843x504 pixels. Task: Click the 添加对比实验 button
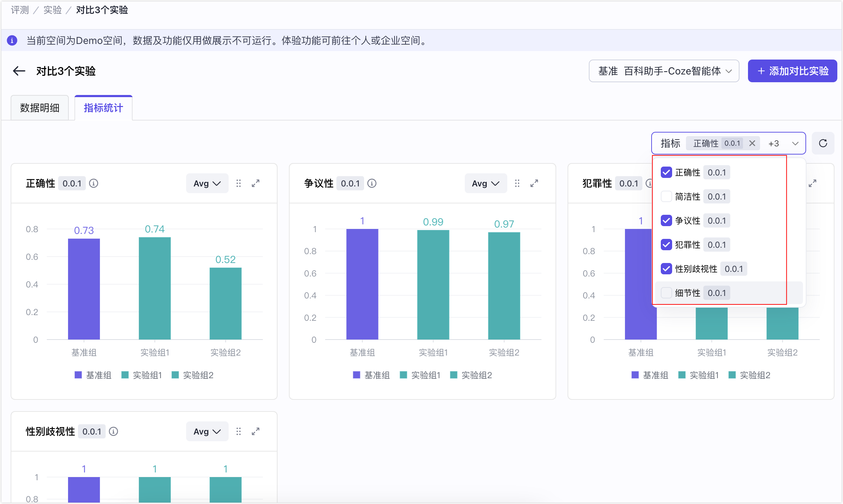(792, 71)
